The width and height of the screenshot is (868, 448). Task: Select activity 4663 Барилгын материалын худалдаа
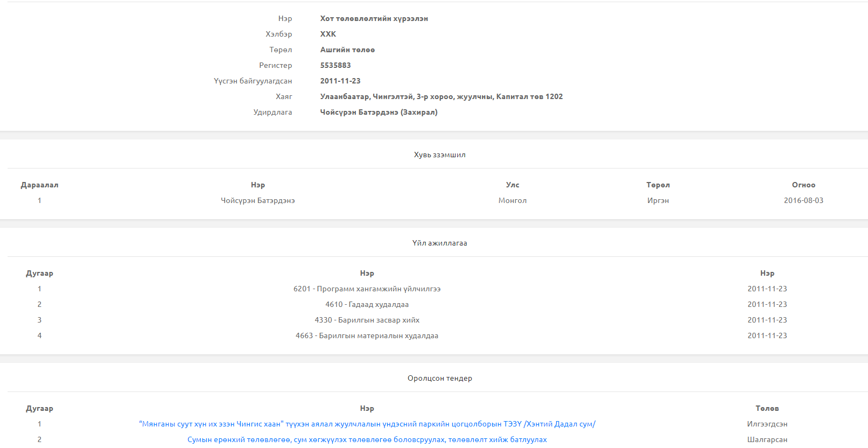click(367, 335)
